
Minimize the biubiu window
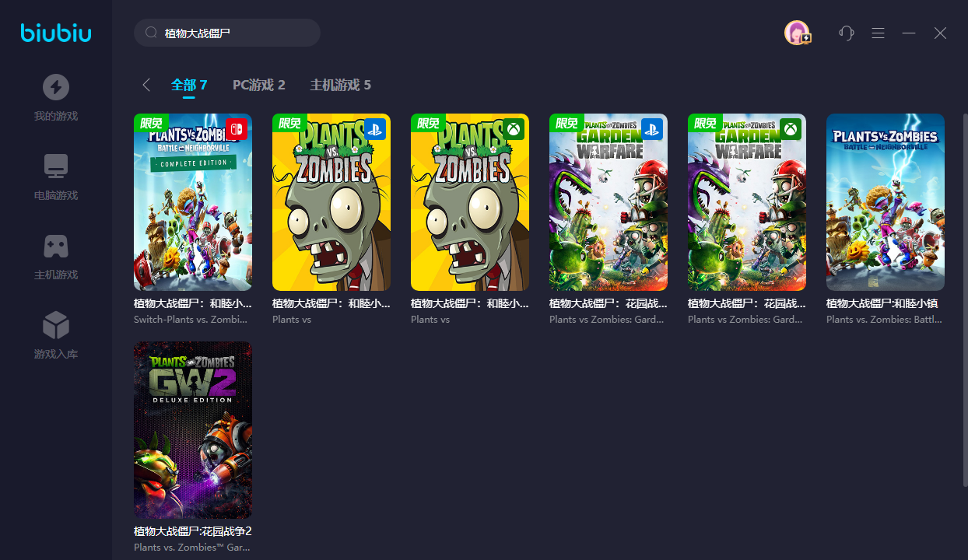click(909, 33)
